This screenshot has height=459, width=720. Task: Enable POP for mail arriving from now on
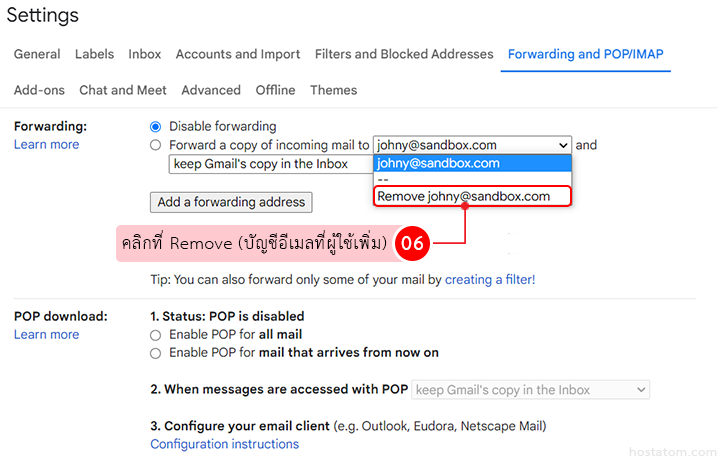[155, 353]
